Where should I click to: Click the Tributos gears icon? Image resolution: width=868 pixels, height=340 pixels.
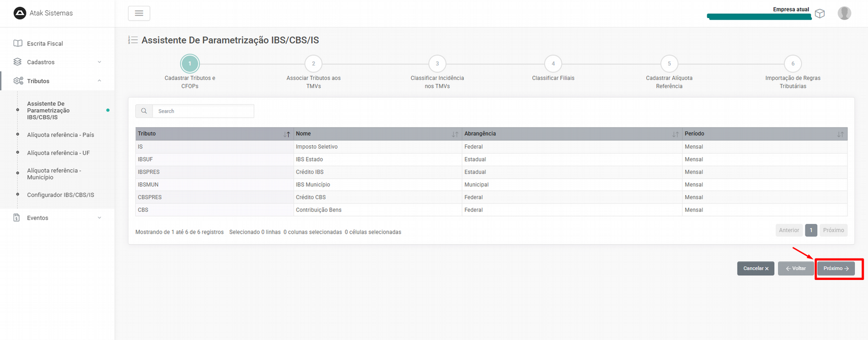point(18,81)
